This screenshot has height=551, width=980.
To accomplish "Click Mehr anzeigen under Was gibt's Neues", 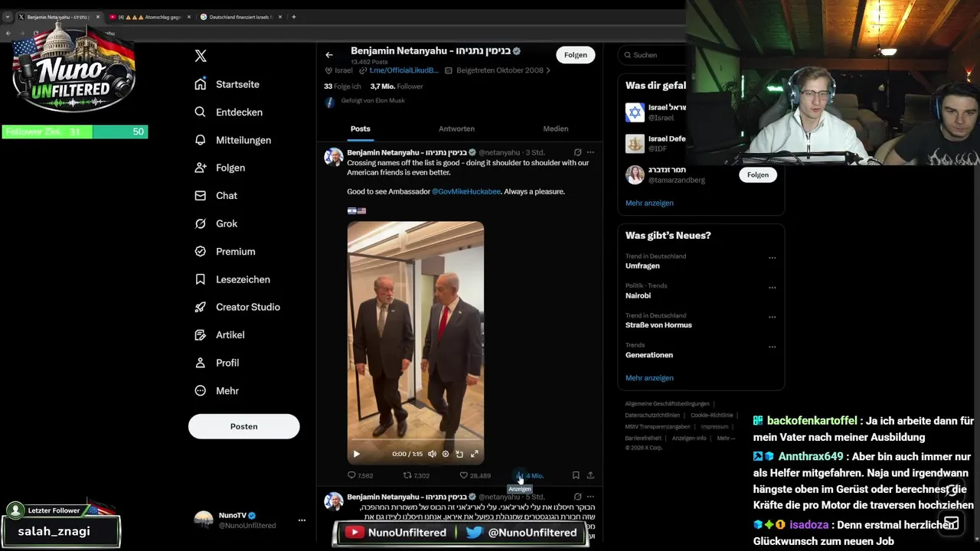I will [649, 378].
